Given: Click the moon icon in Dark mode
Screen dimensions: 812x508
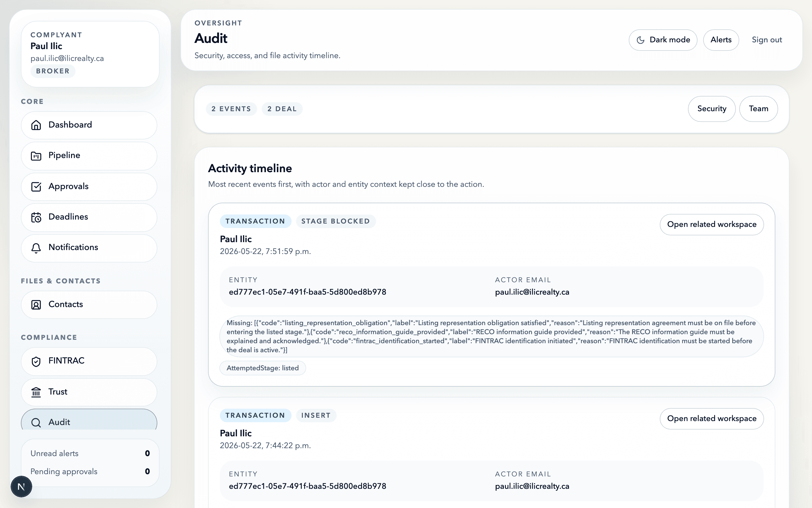Looking at the screenshot, I should pos(641,40).
